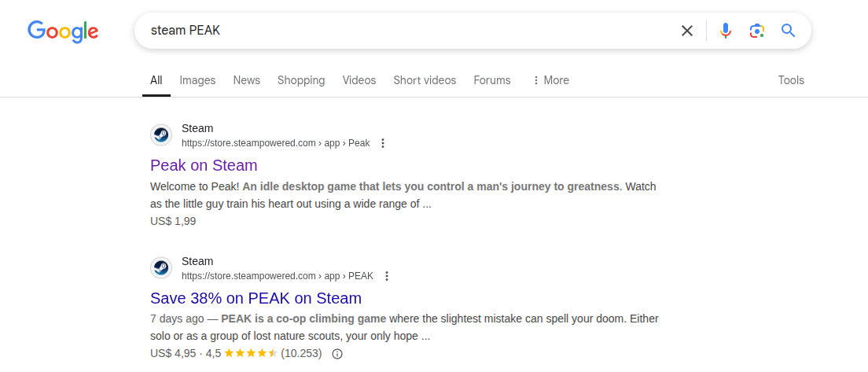Open the three-dot menu beside app › Peak
868x372 pixels.
(x=382, y=143)
